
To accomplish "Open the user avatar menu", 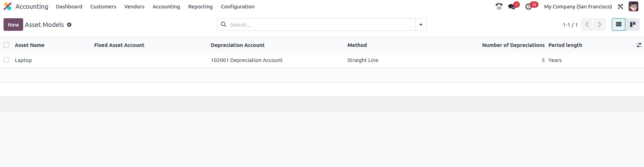I will pyautogui.click(x=633, y=6).
